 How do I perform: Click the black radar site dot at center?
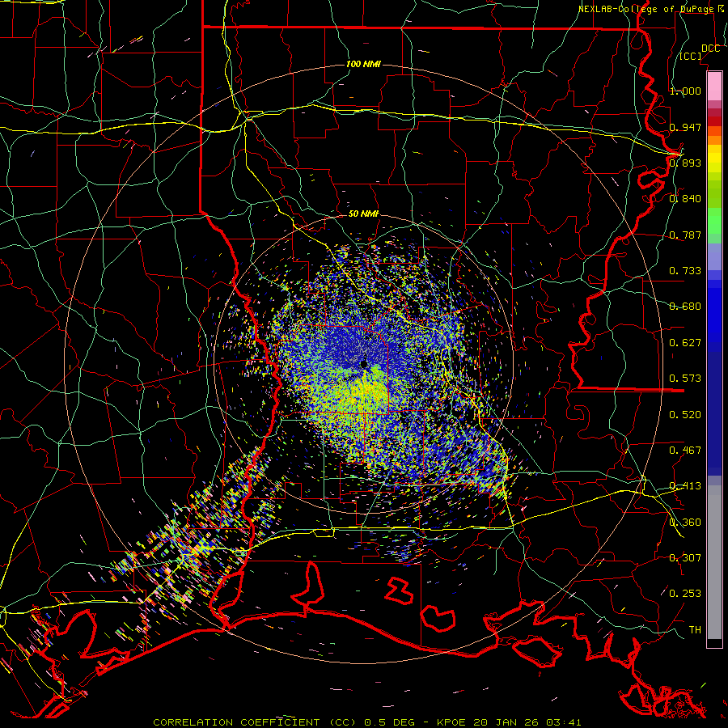[x=364, y=364]
